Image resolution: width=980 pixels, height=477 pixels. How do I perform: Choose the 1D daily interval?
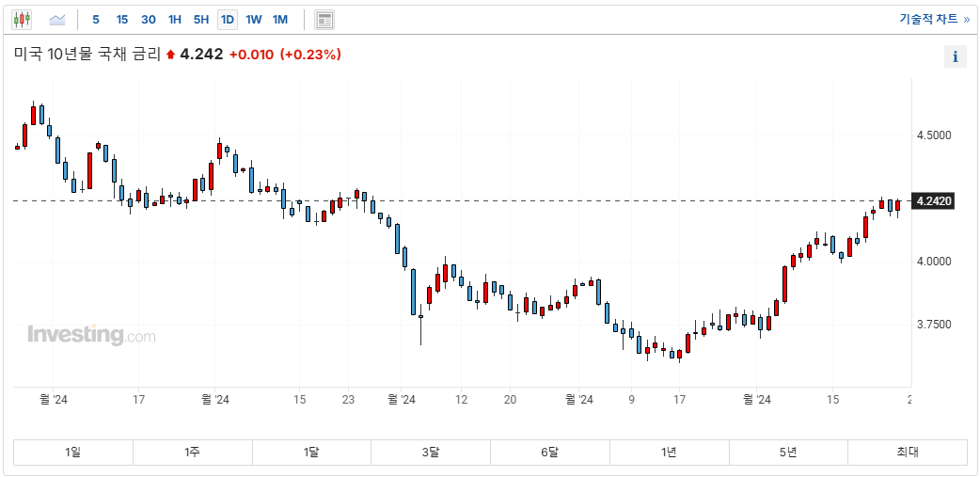click(x=228, y=19)
